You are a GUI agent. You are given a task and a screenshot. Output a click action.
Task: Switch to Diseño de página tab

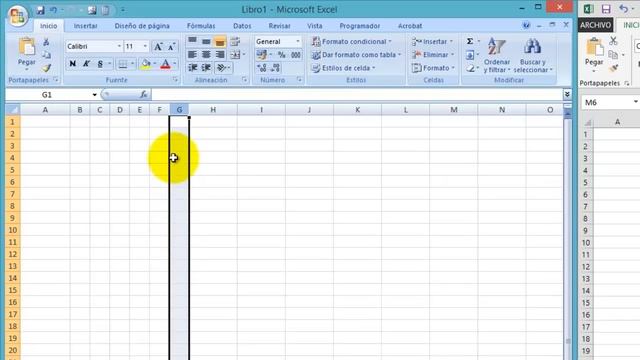tap(142, 26)
